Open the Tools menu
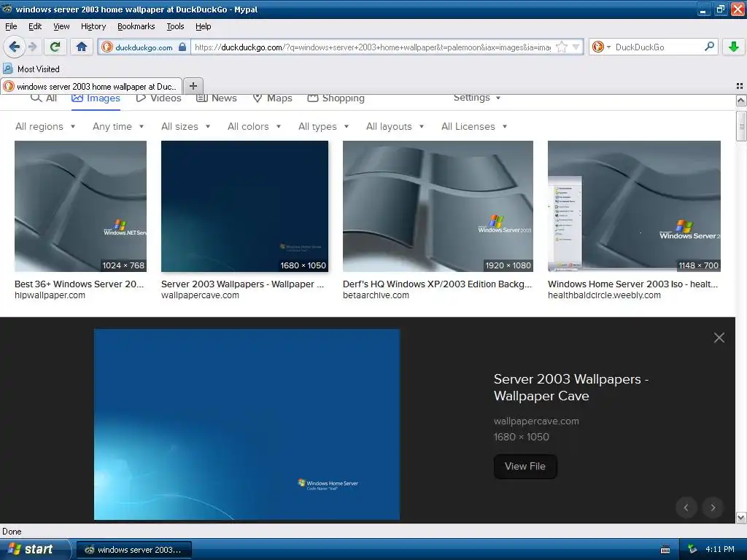747x560 pixels. click(175, 26)
